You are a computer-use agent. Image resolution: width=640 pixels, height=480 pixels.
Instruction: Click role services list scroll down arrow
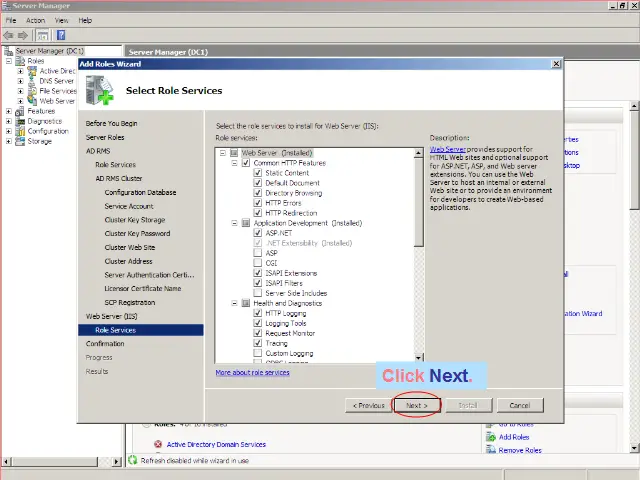[418, 358]
